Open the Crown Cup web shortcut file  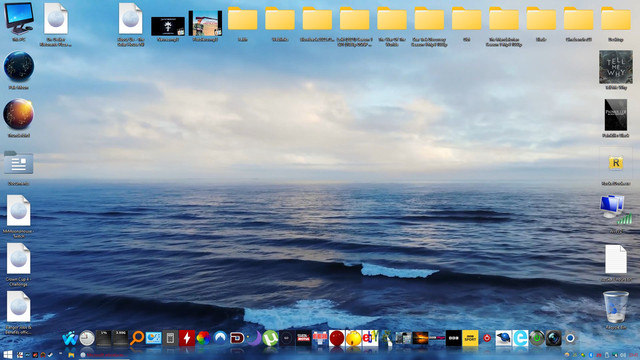click(19, 259)
